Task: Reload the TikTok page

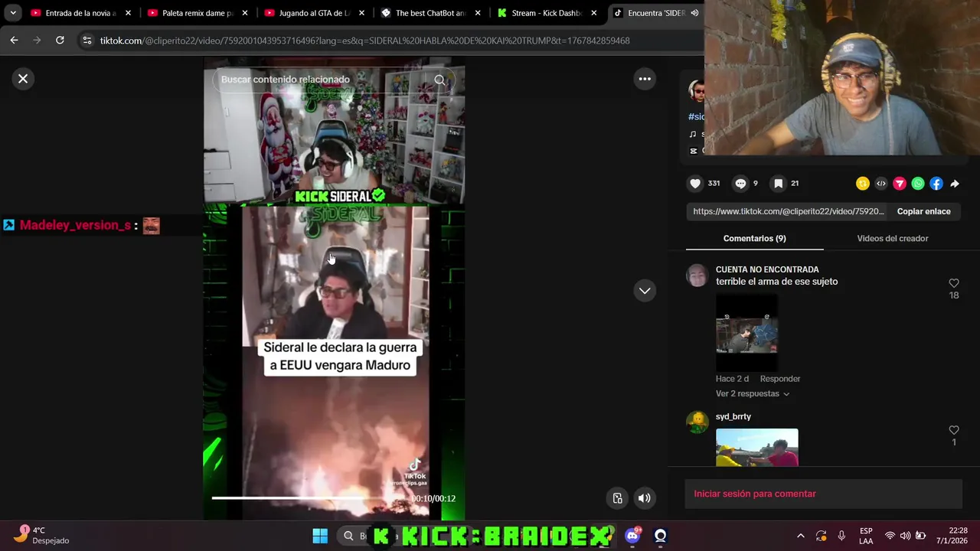Action: point(60,41)
